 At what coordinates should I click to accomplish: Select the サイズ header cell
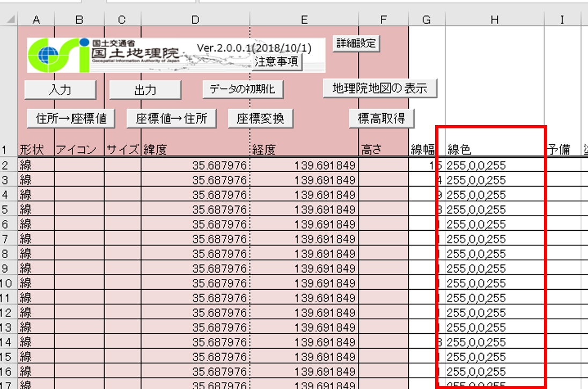pyautogui.click(x=123, y=150)
